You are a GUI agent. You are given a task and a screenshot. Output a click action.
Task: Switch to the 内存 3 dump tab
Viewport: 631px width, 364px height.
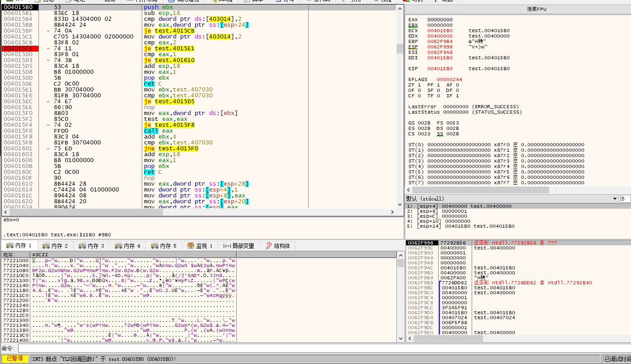pos(91,245)
